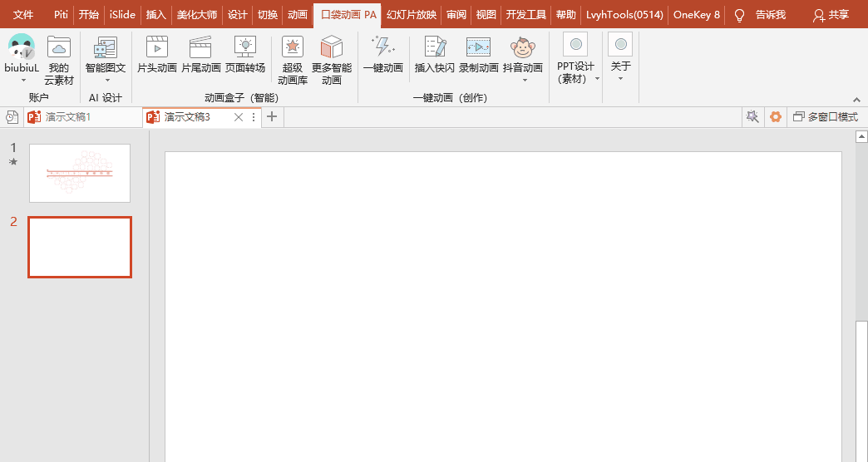Viewport: 868px width, 462px height.
Task: Switch to the 美化大师 tab
Action: tap(197, 14)
